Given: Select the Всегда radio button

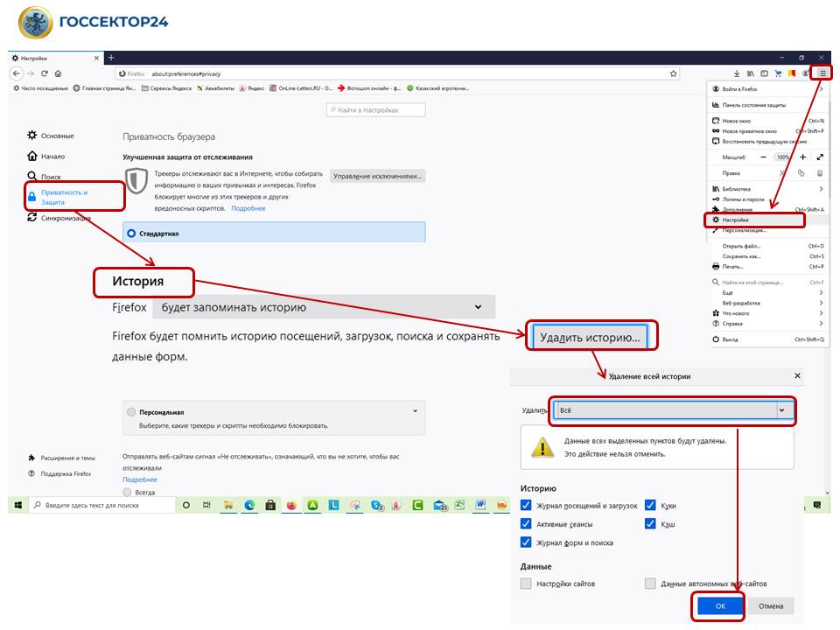Looking at the screenshot, I should (x=127, y=492).
